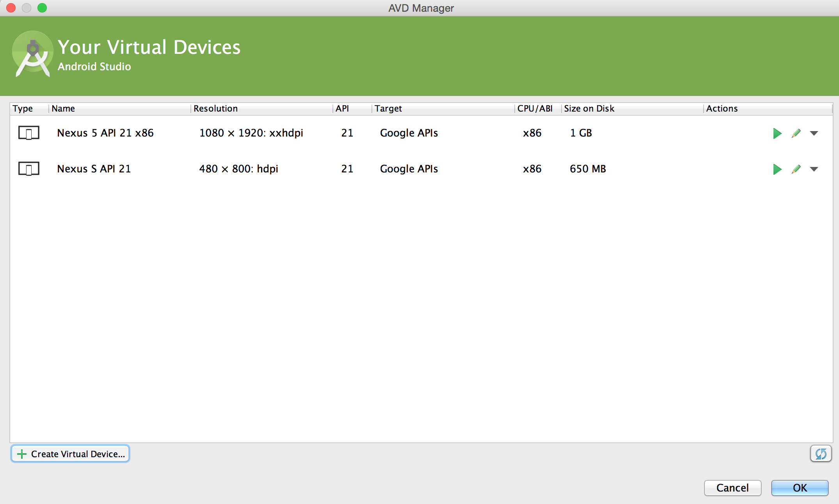Image resolution: width=839 pixels, height=504 pixels.
Task: Edit the Nexus 5 API 21 x86 device
Action: [x=796, y=133]
